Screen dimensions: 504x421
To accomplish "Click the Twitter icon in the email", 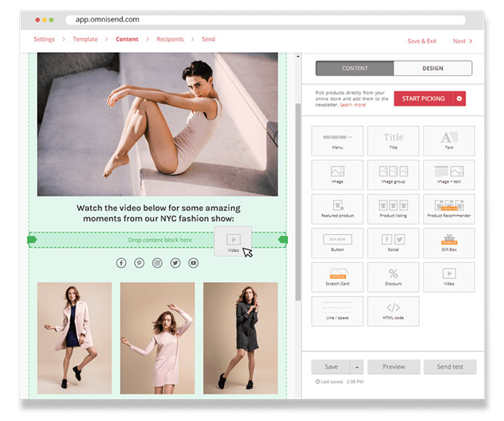I will tap(175, 263).
